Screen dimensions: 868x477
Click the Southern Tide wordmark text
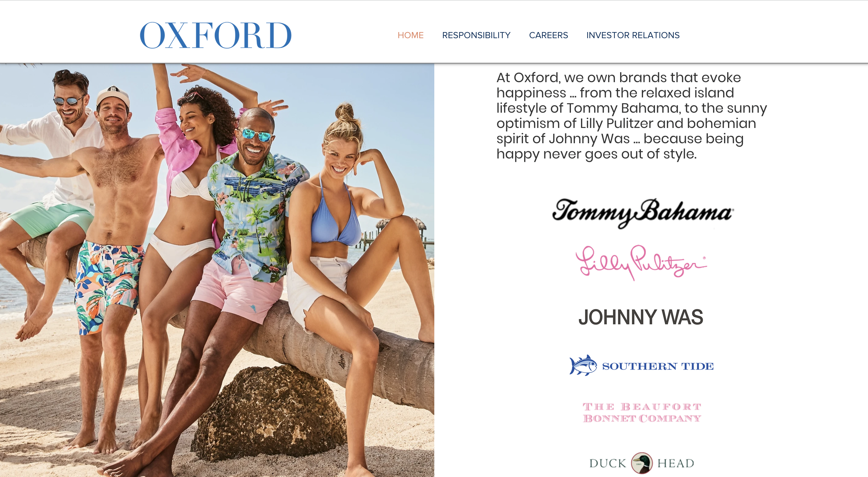tap(658, 366)
